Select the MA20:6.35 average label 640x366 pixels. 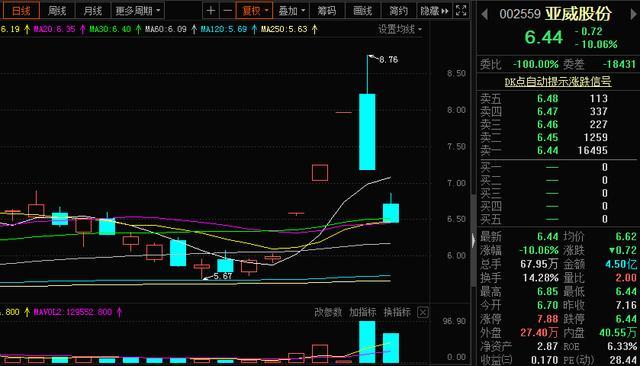point(55,29)
